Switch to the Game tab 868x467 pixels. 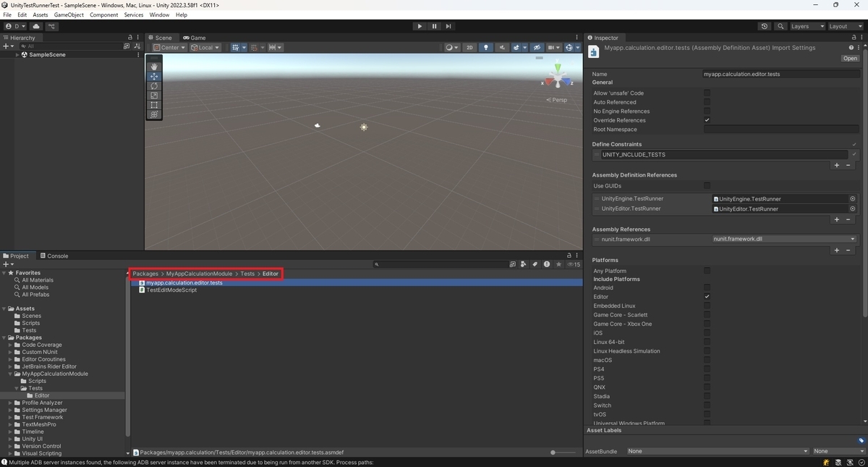[195, 38]
